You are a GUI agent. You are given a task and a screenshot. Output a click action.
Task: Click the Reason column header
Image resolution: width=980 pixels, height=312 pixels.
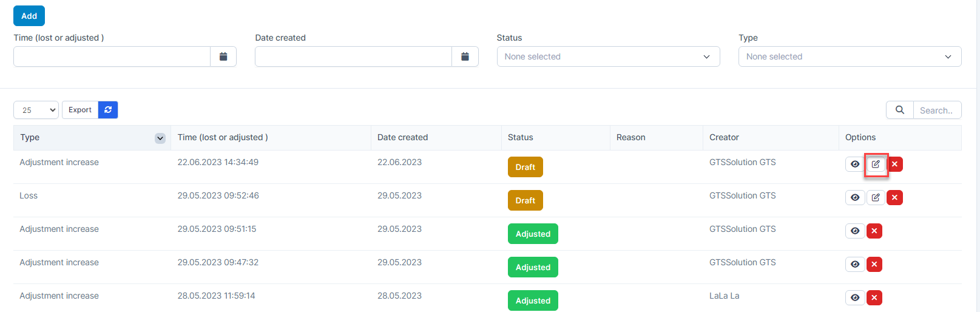coord(656,138)
